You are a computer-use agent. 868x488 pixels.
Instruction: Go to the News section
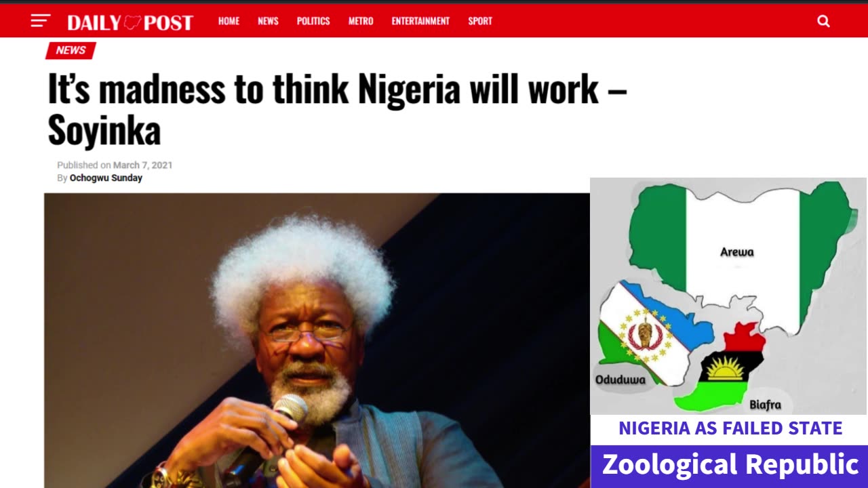click(268, 21)
